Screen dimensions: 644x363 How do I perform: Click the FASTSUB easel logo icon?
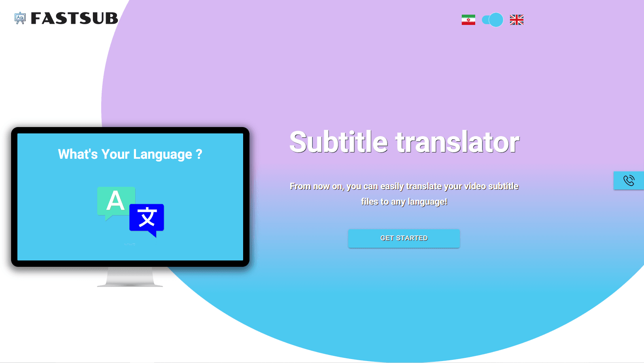(20, 18)
